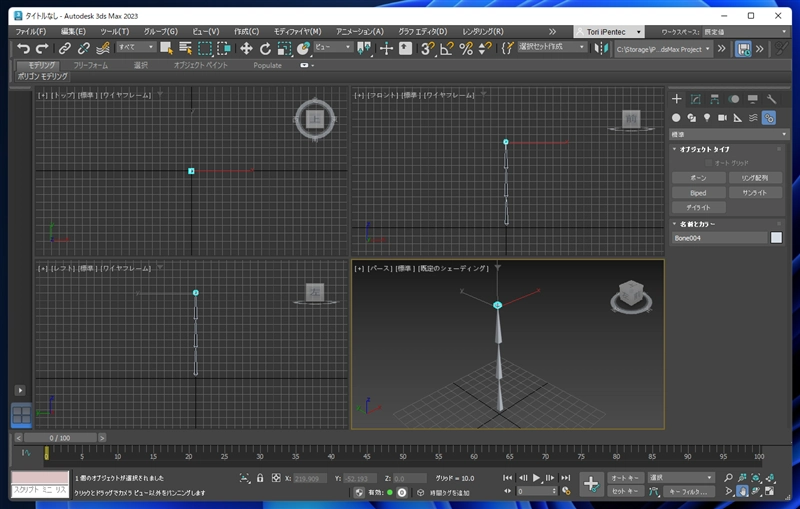Select the Link tool icon
Image resolution: width=800 pixels, height=509 pixels.
(64, 48)
